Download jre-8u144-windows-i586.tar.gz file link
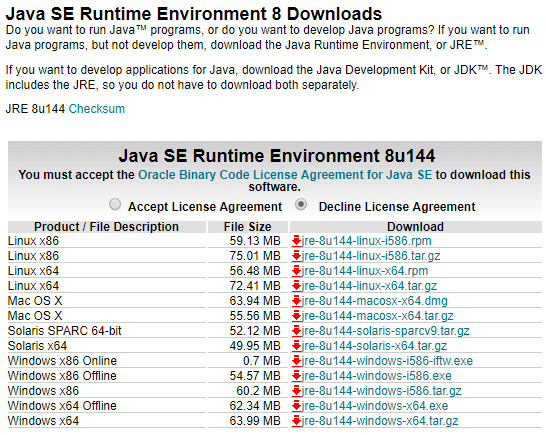The image size is (546, 435). pos(382,390)
